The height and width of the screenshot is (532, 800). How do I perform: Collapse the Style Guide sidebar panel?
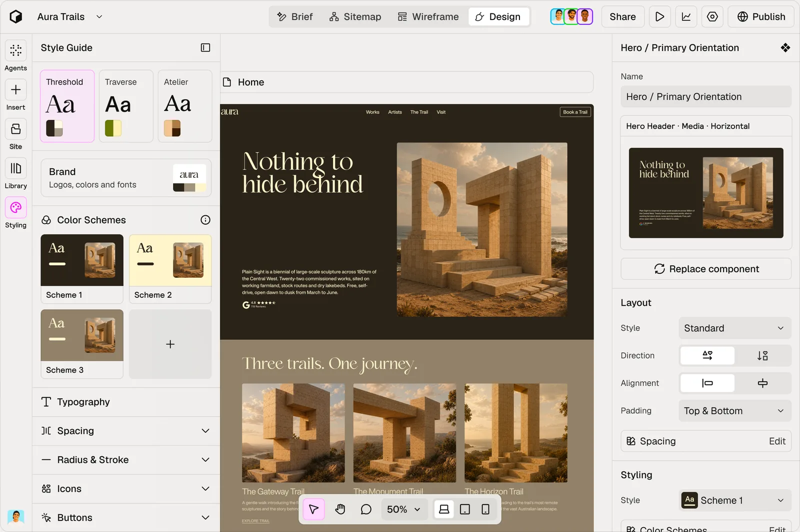click(205, 47)
